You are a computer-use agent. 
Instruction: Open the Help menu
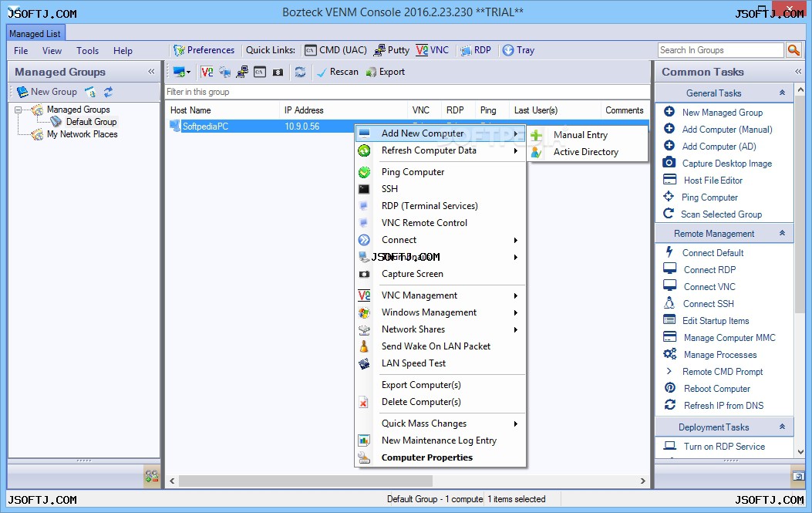[x=123, y=51]
